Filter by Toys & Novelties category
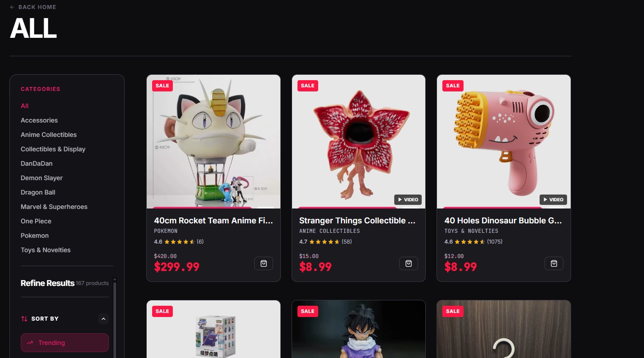 pos(45,250)
